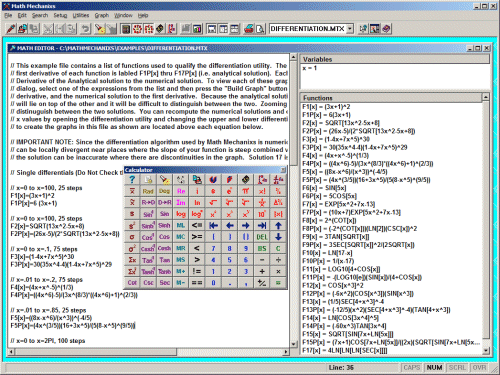Click the blue up arrow key in Calculator
This screenshot has width=500, height=375.
pos(278,226)
